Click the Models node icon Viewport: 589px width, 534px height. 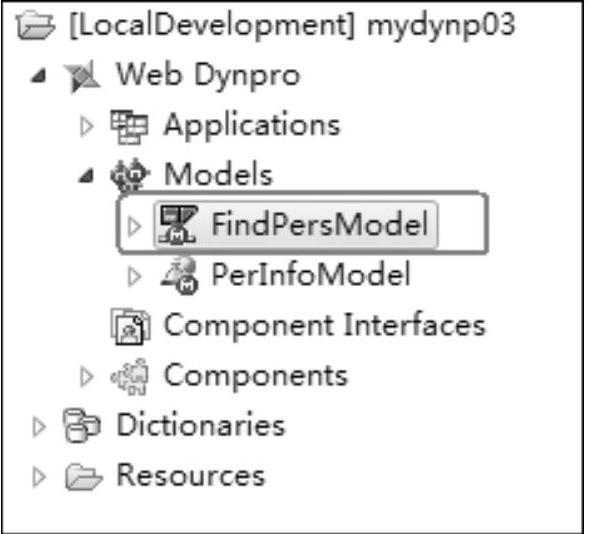(x=130, y=175)
